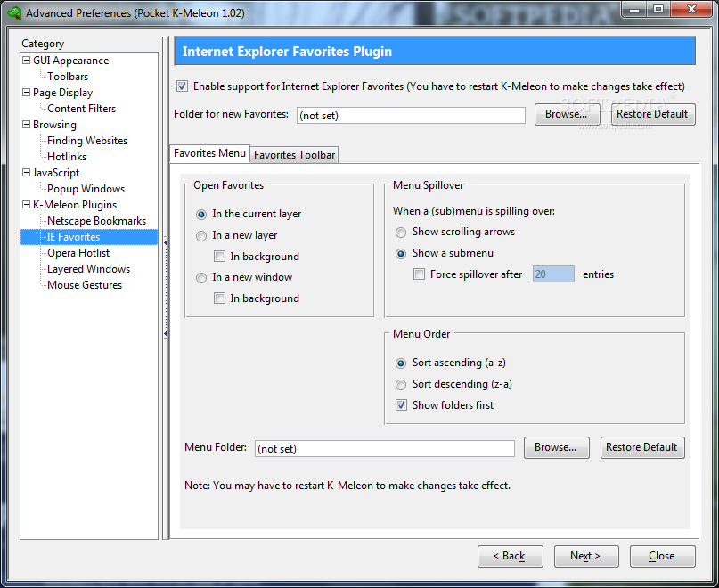Toggle Show folders first checkbox
This screenshot has width=719, height=588.
(401, 405)
